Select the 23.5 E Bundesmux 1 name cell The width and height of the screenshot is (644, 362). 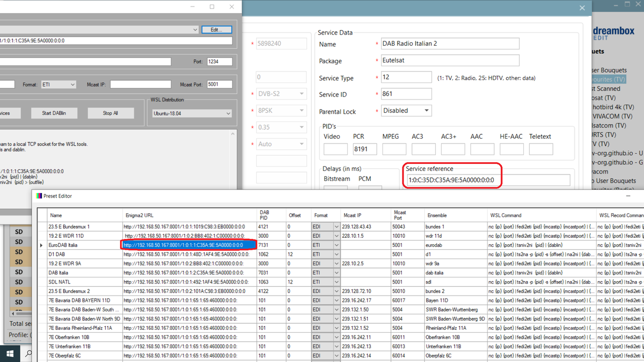click(85, 227)
